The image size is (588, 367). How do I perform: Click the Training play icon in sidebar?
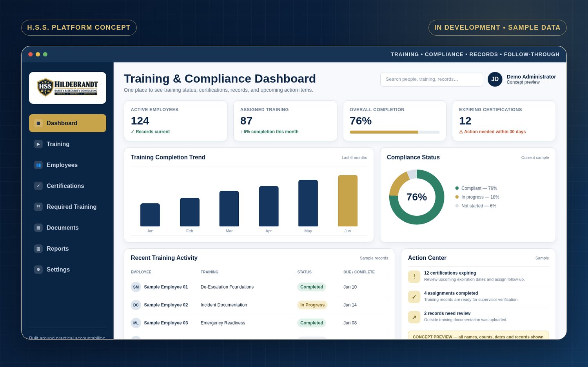[x=38, y=144]
